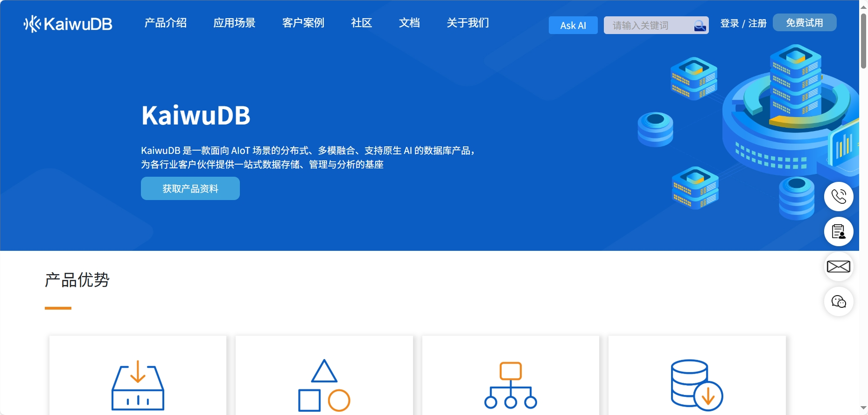Open the phone contact floating icon
Image resolution: width=868 pixels, height=415 pixels.
839,196
